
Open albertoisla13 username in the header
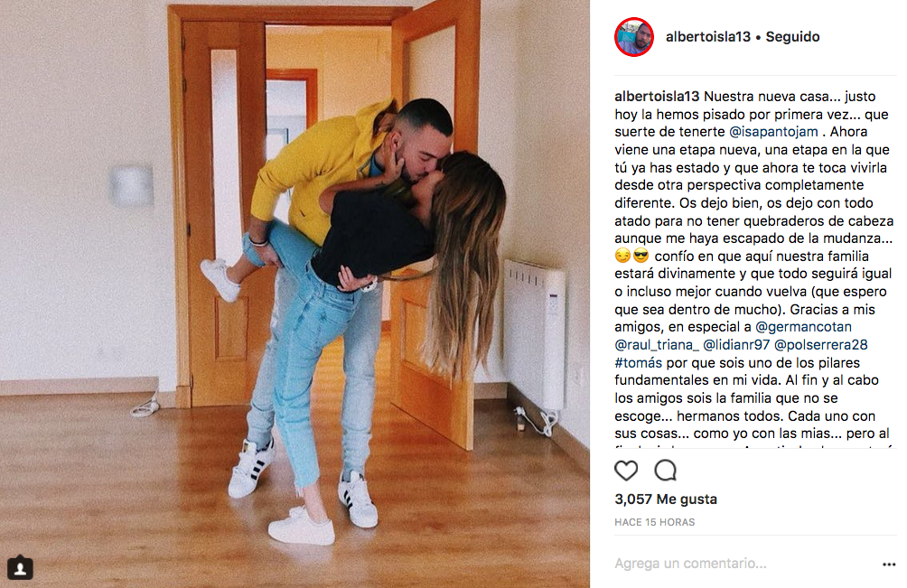(x=708, y=37)
